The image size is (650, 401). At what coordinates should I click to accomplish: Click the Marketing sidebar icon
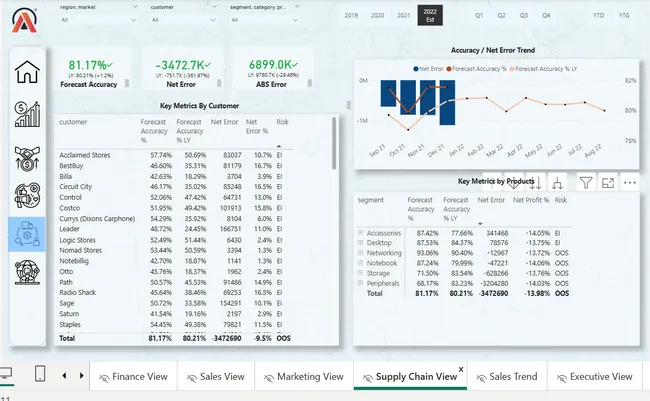pos(28,195)
